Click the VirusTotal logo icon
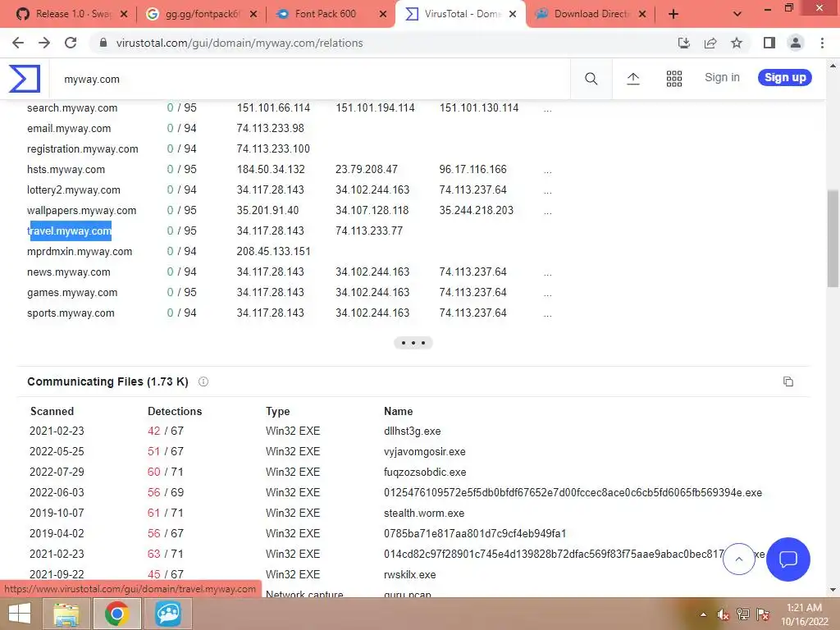This screenshot has width=840, height=630. coord(24,79)
